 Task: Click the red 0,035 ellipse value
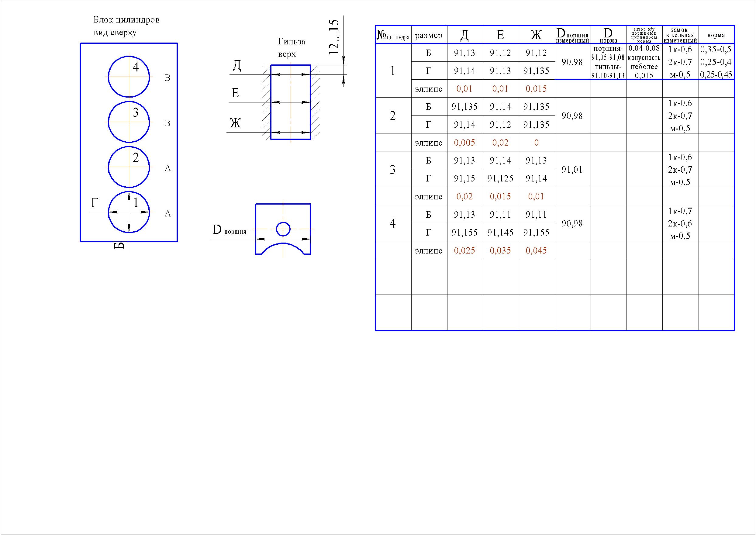(x=500, y=251)
